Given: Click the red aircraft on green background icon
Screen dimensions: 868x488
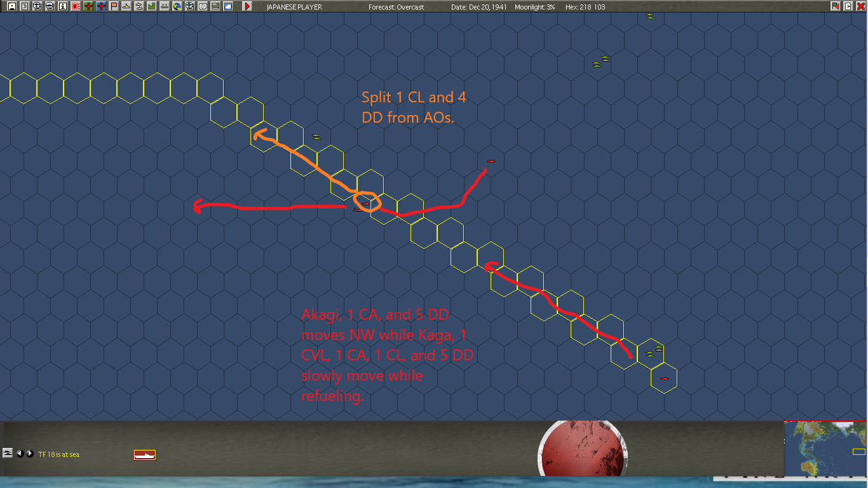Looking at the screenshot, I should coord(88,6).
